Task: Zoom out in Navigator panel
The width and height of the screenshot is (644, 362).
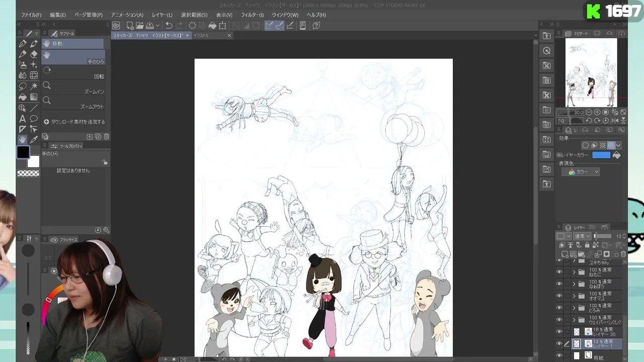Action: pyautogui.click(x=589, y=113)
